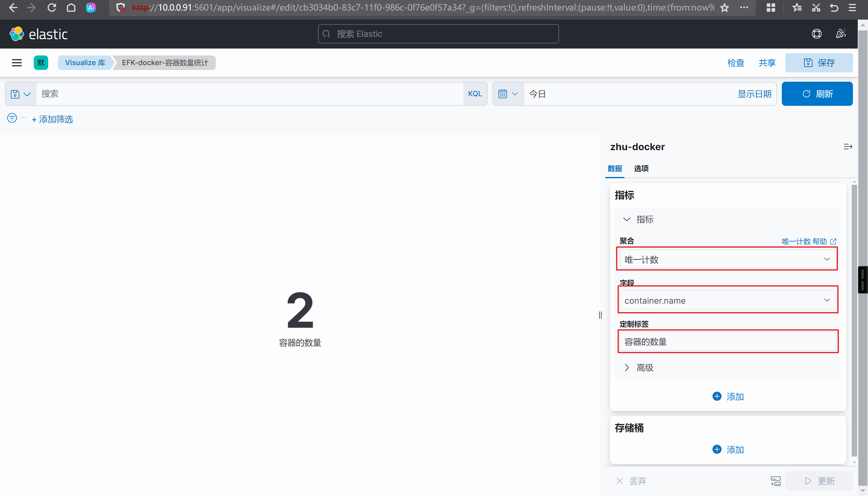Toggle auto-apply changes icon near 更新

[x=775, y=481]
